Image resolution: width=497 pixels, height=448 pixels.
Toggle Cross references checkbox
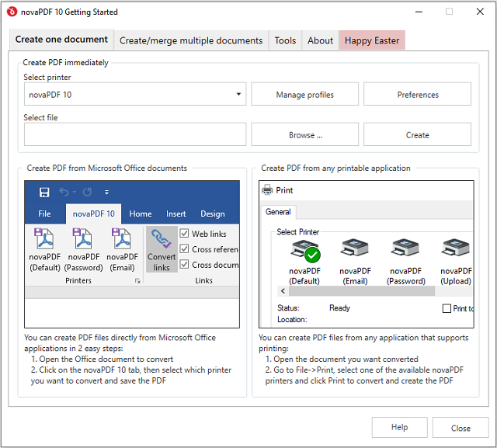click(x=185, y=248)
